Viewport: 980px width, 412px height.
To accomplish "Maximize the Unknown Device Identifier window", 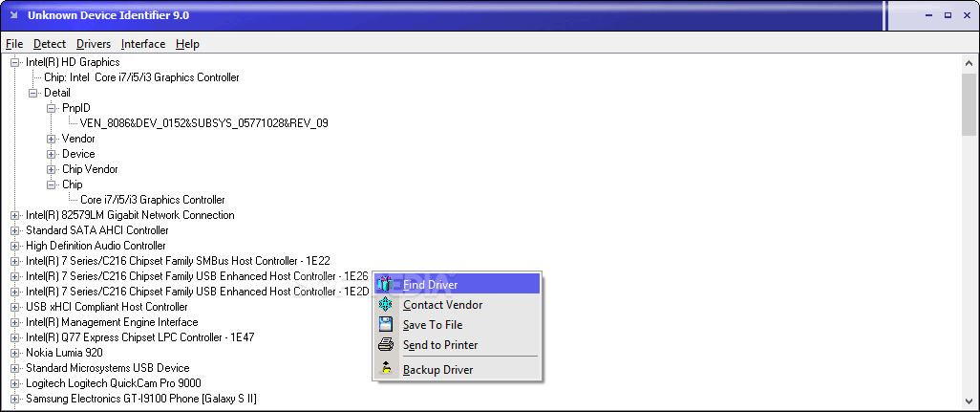I will click(x=948, y=15).
